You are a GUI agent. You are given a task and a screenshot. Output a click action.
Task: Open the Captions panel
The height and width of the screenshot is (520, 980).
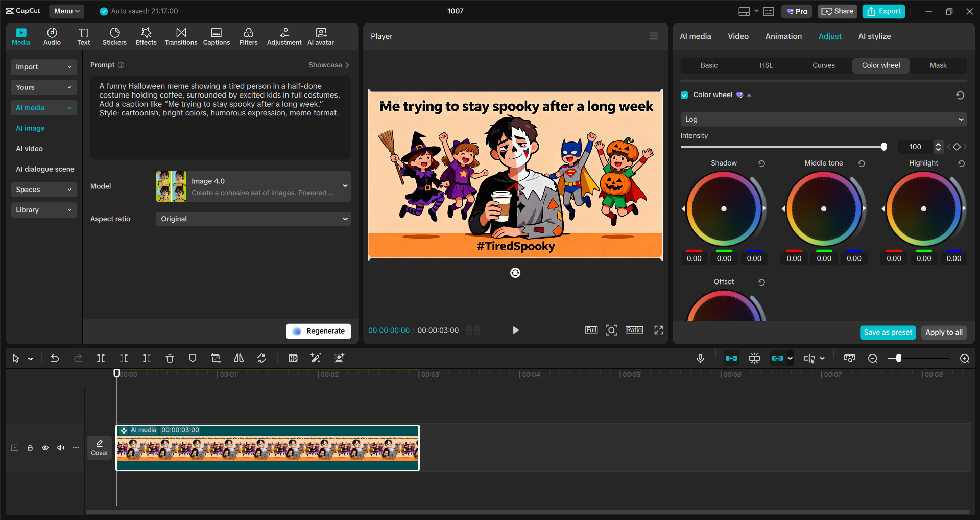[x=216, y=36]
